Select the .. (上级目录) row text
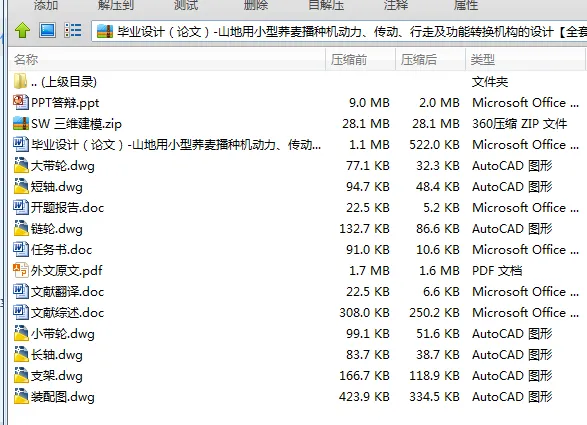 click(x=64, y=82)
